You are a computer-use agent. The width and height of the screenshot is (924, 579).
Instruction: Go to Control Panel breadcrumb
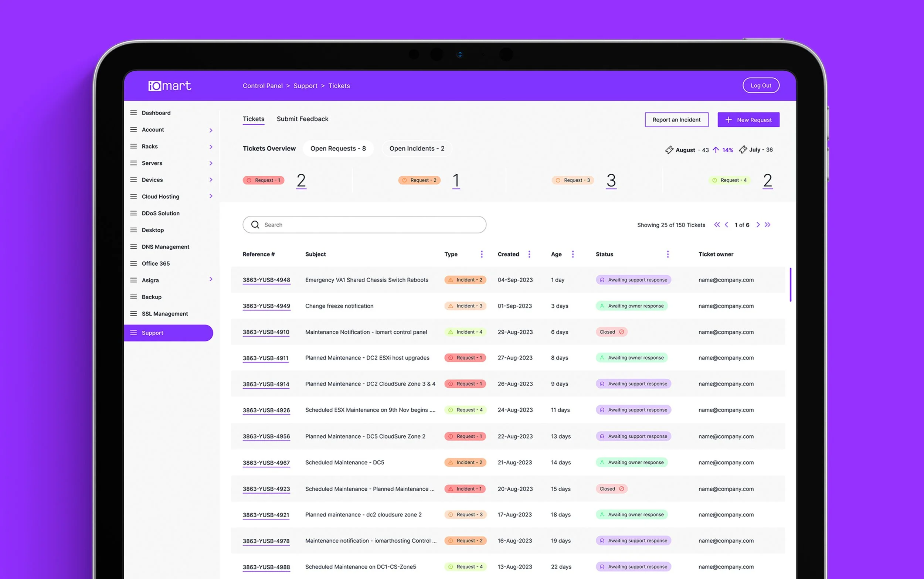(263, 86)
